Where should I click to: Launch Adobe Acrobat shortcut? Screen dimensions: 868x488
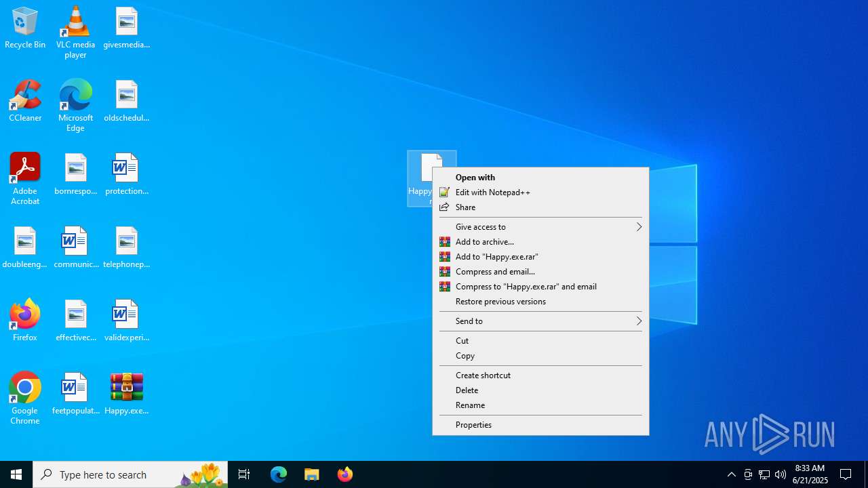click(25, 179)
